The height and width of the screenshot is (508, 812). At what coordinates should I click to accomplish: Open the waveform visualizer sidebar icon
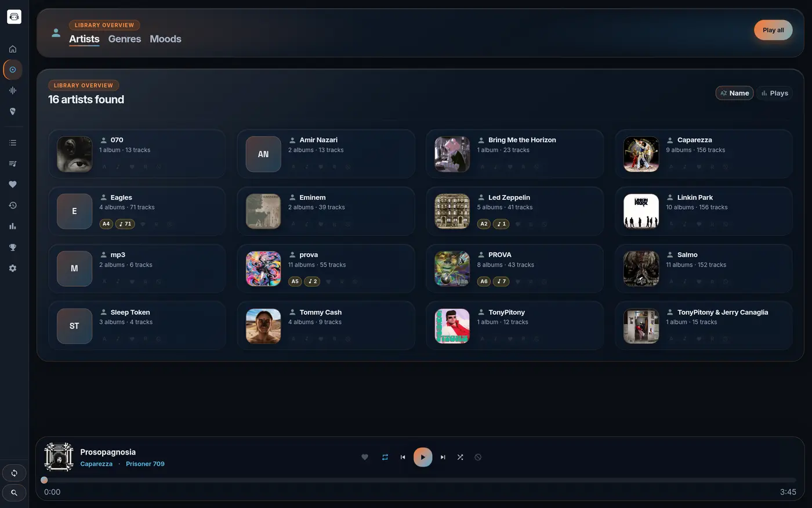pos(13,91)
